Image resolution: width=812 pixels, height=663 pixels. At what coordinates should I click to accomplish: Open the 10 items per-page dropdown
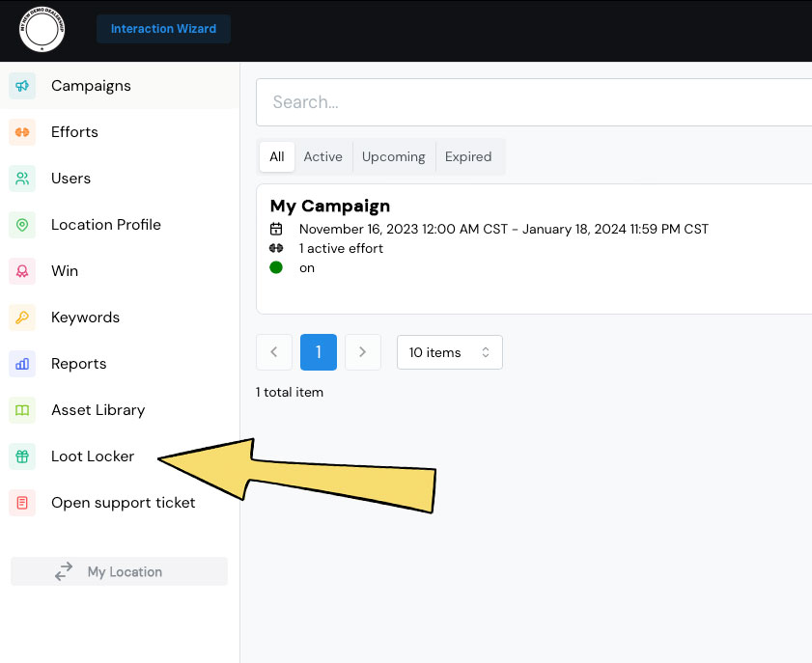pyautogui.click(x=449, y=352)
